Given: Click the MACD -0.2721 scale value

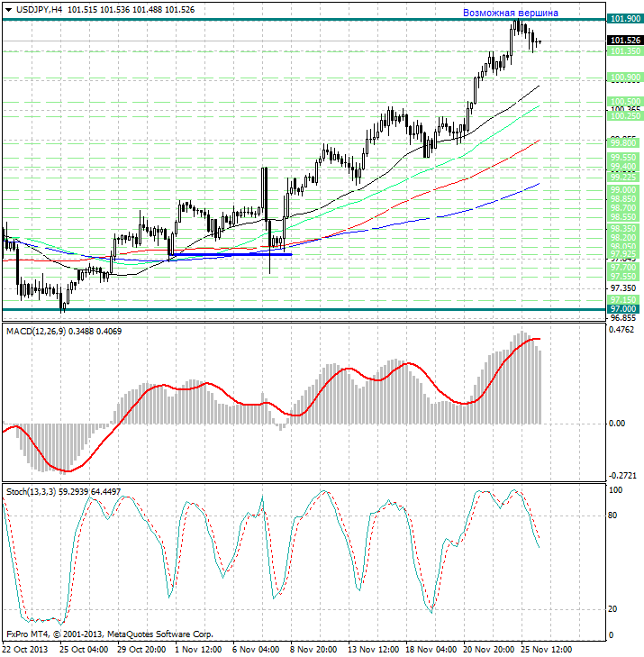Looking at the screenshot, I should (x=622, y=475).
